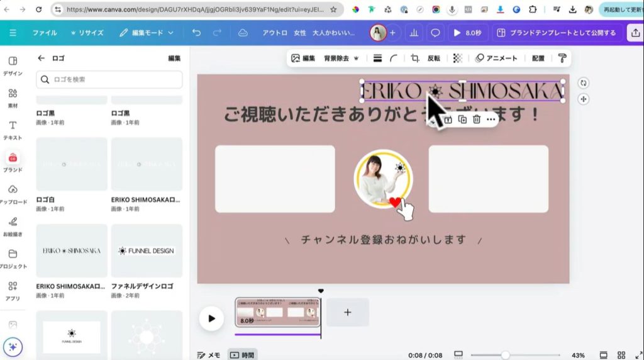Click the crop tool icon
This screenshot has height=360, width=644.
coord(415,58)
